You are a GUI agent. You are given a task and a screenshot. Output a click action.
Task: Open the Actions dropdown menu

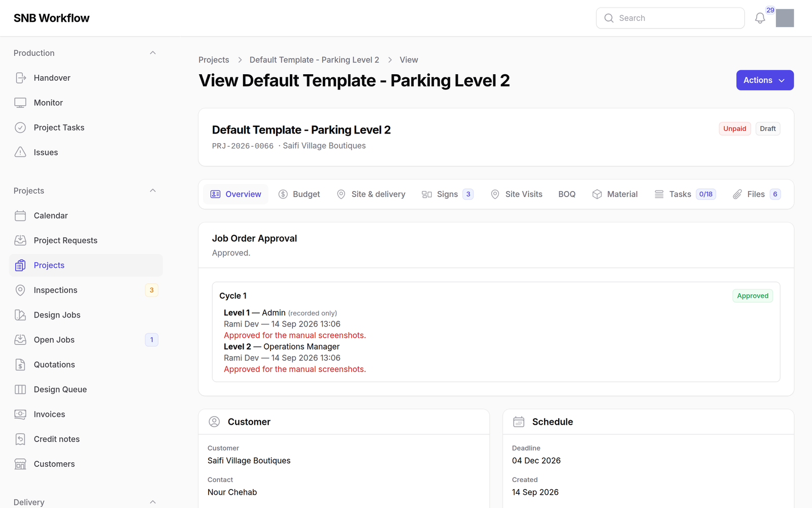765,80
